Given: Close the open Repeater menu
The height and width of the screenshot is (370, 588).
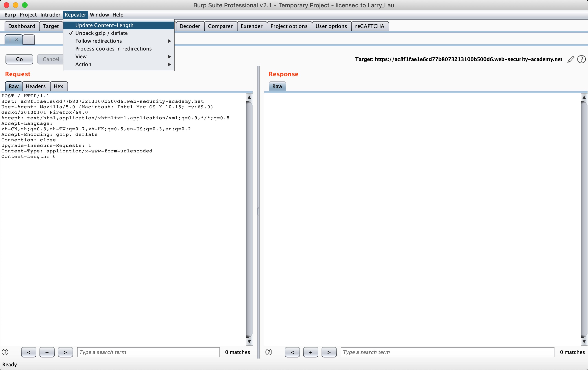Looking at the screenshot, I should click(x=75, y=15).
